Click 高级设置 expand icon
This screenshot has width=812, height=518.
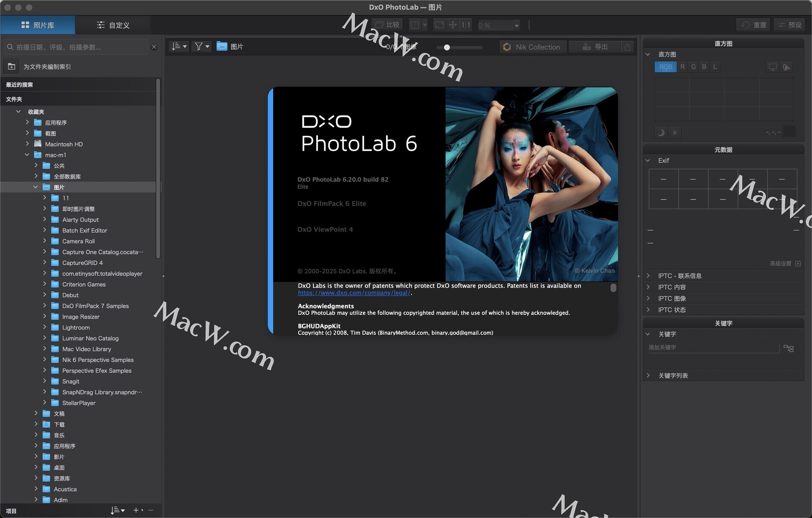pyautogui.click(x=798, y=263)
